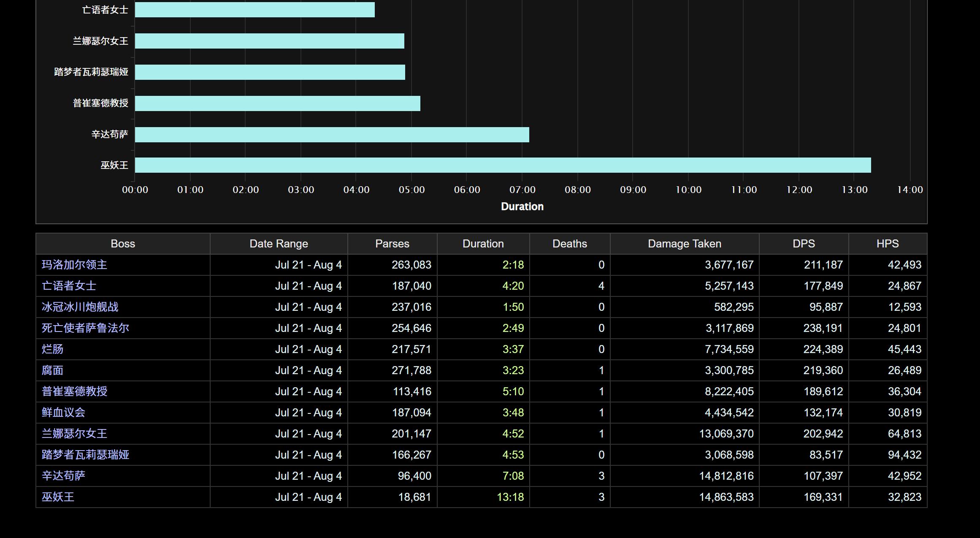The image size is (980, 538).
Task: Click the HPS column header
Action: pos(887,244)
